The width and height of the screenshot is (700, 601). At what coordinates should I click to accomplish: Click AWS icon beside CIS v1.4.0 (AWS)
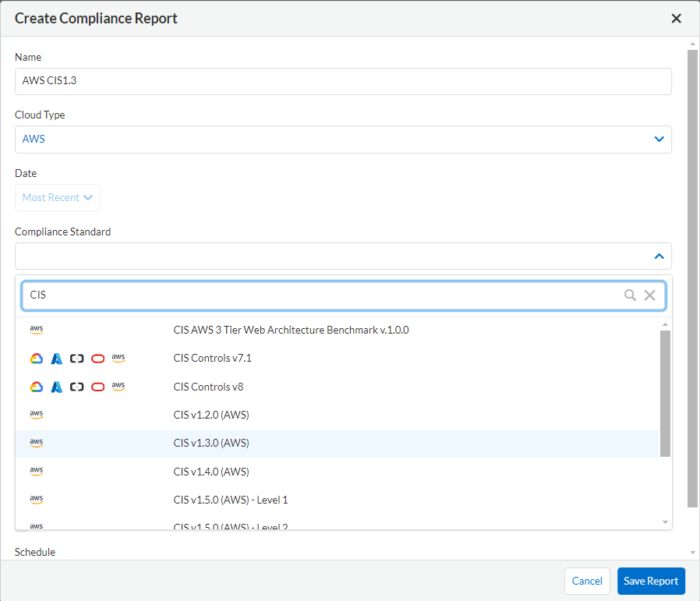pos(36,471)
